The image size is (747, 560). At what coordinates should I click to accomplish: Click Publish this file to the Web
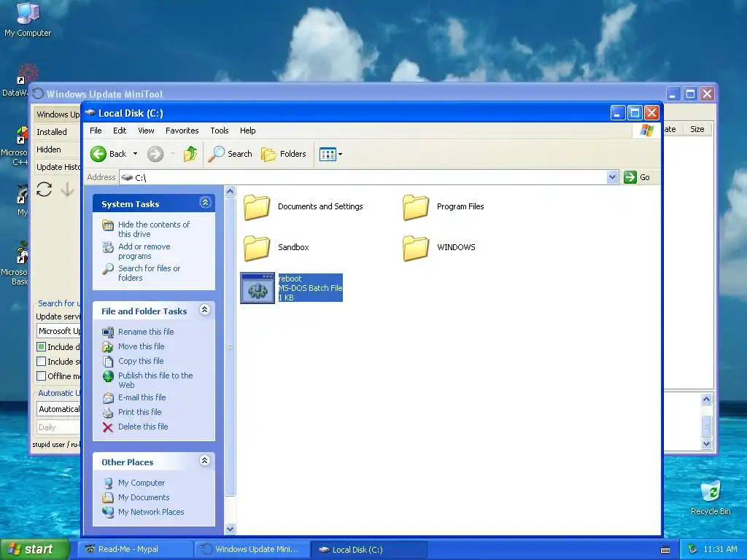pyautogui.click(x=155, y=380)
